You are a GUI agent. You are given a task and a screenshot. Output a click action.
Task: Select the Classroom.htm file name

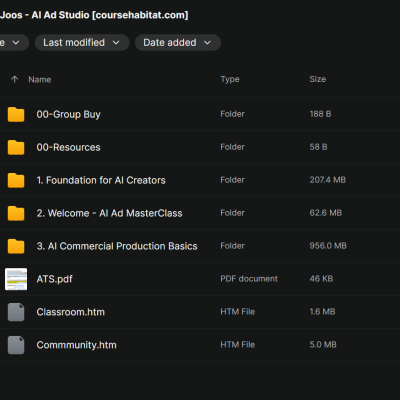pyautogui.click(x=71, y=312)
